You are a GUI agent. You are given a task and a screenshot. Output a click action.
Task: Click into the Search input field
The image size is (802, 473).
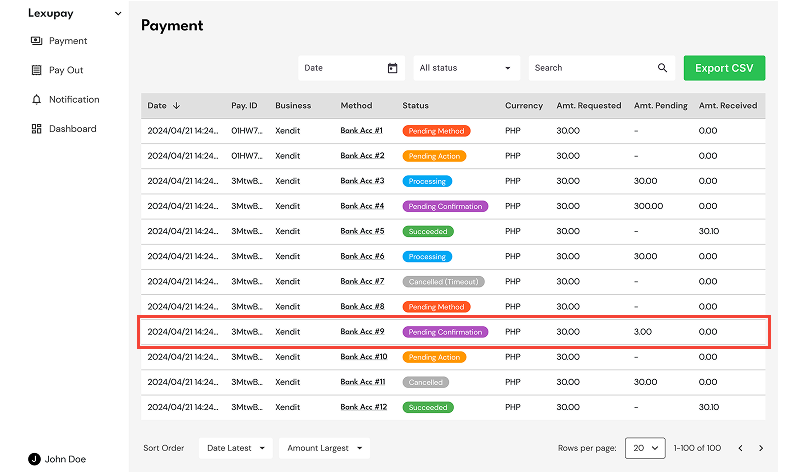coord(592,68)
